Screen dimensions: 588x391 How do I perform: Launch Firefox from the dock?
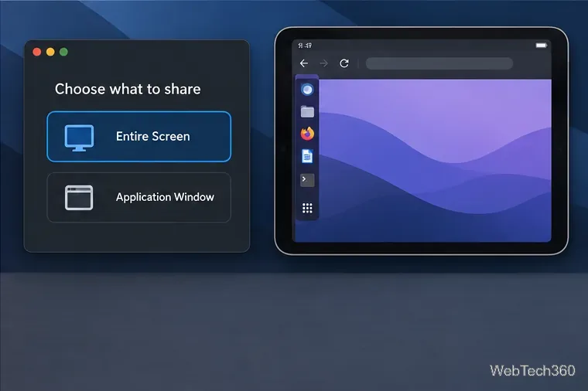307,134
